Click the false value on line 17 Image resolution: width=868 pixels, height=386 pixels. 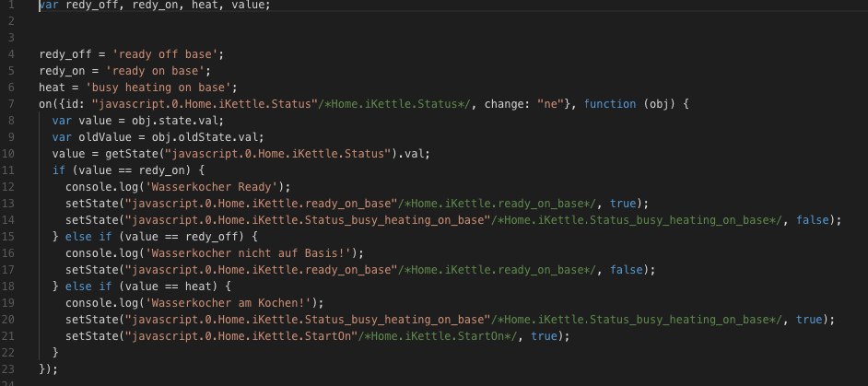coord(627,270)
